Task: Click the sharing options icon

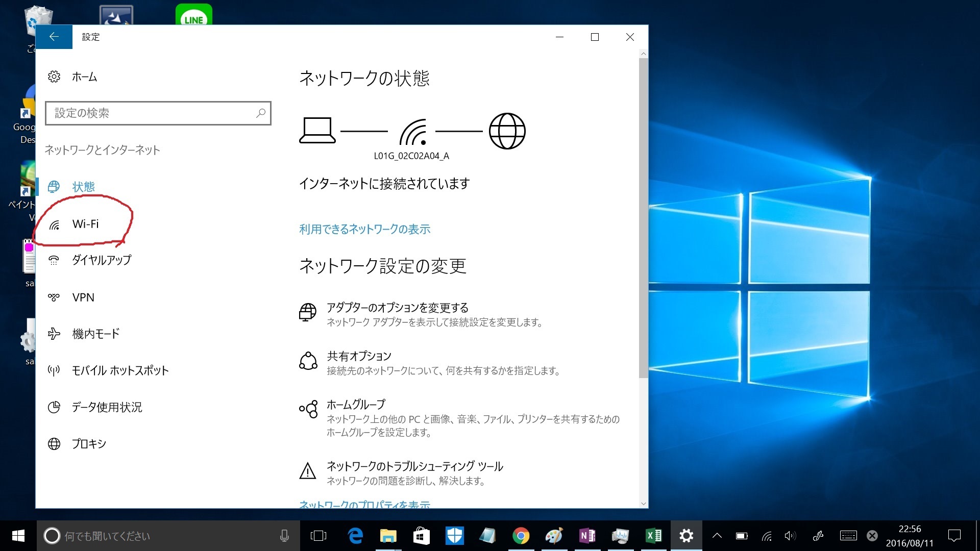Action: [308, 361]
